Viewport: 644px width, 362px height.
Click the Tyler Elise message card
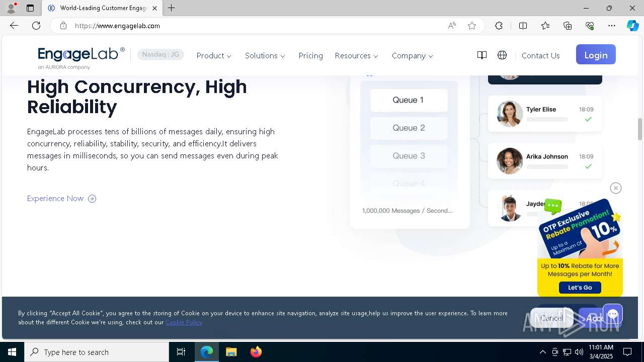coord(545,114)
